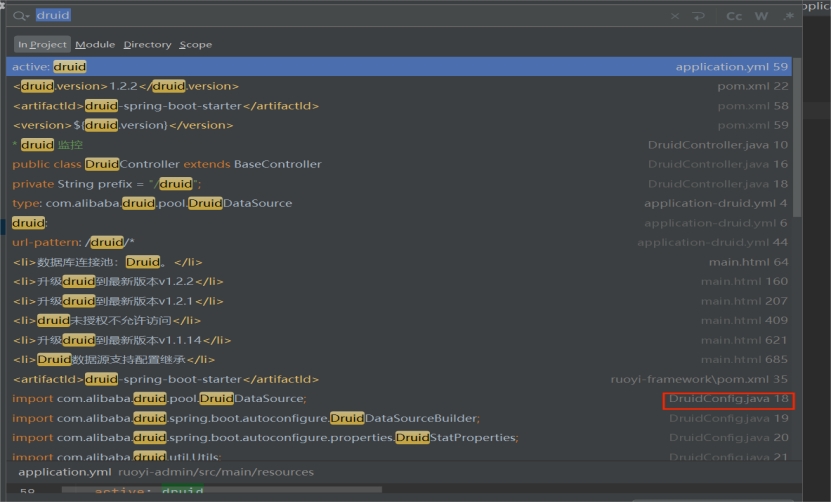This screenshot has height=502, width=831.
Task: Switch to the Scope tab
Action: point(195,45)
